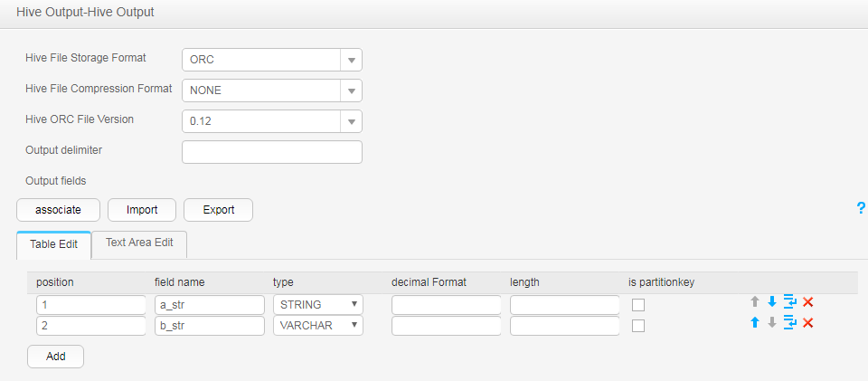This screenshot has width=868, height=381.
Task: Move b_str row up with blue arrow
Action: pyautogui.click(x=754, y=322)
